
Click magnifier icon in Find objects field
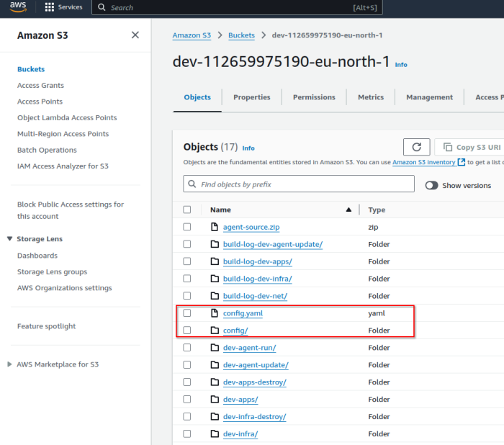[192, 184]
